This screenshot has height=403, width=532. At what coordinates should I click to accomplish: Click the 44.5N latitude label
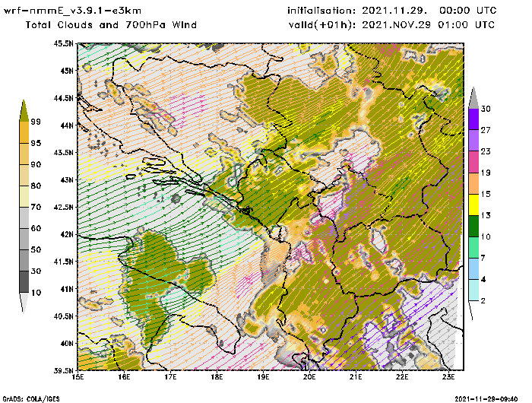point(63,98)
